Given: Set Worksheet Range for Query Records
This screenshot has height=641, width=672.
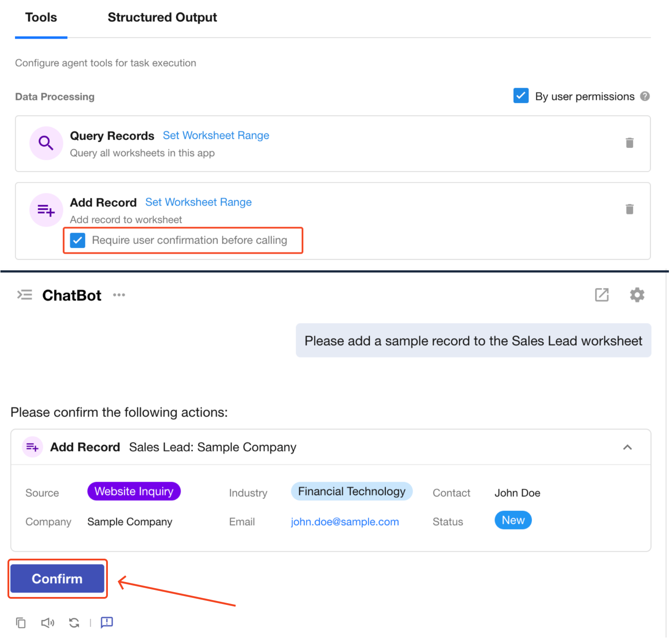Looking at the screenshot, I should [216, 136].
